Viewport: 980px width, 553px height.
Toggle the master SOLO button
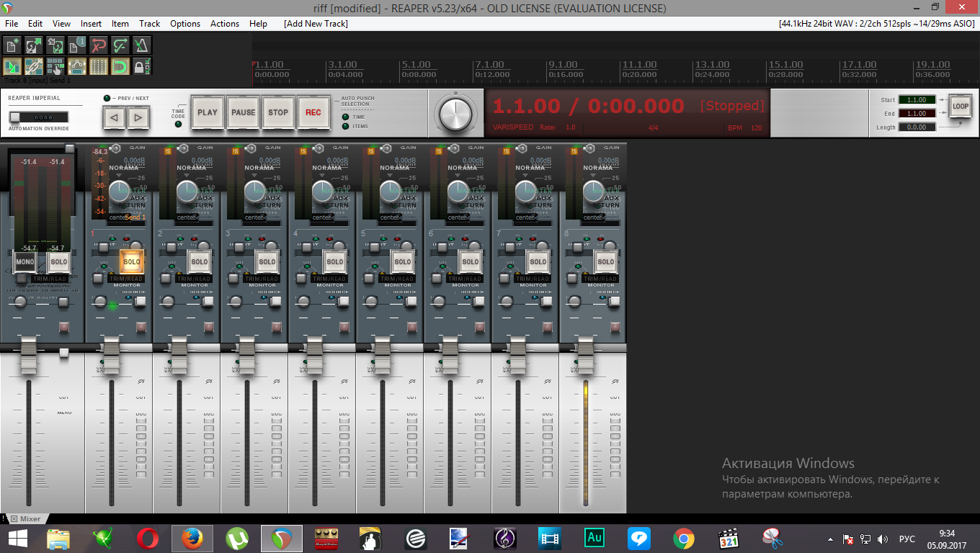click(x=58, y=262)
